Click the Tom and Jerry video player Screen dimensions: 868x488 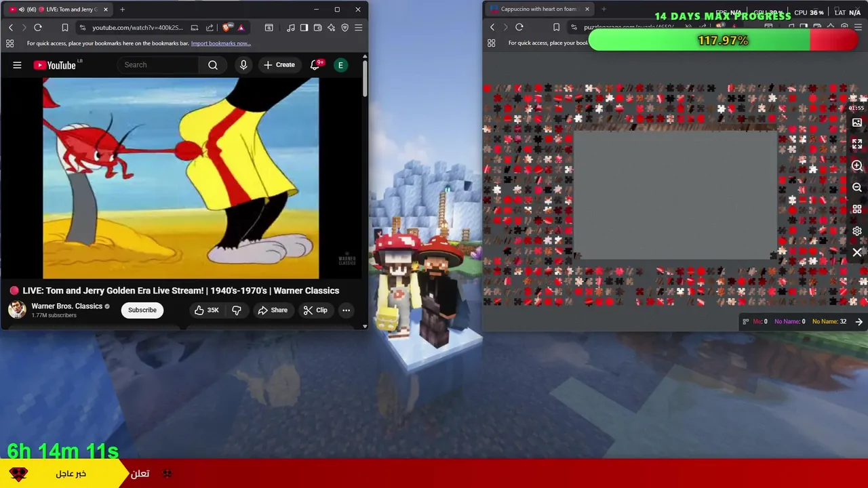coord(180,178)
